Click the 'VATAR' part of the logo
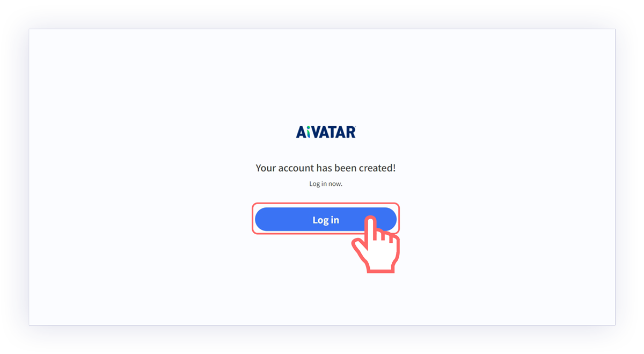The width and height of the screenshot is (644, 354). click(332, 132)
